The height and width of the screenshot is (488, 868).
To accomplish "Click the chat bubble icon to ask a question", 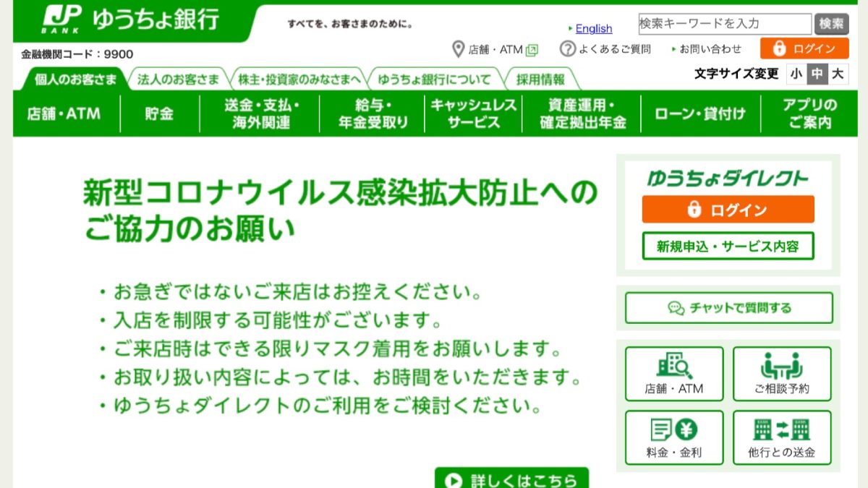I will (674, 307).
